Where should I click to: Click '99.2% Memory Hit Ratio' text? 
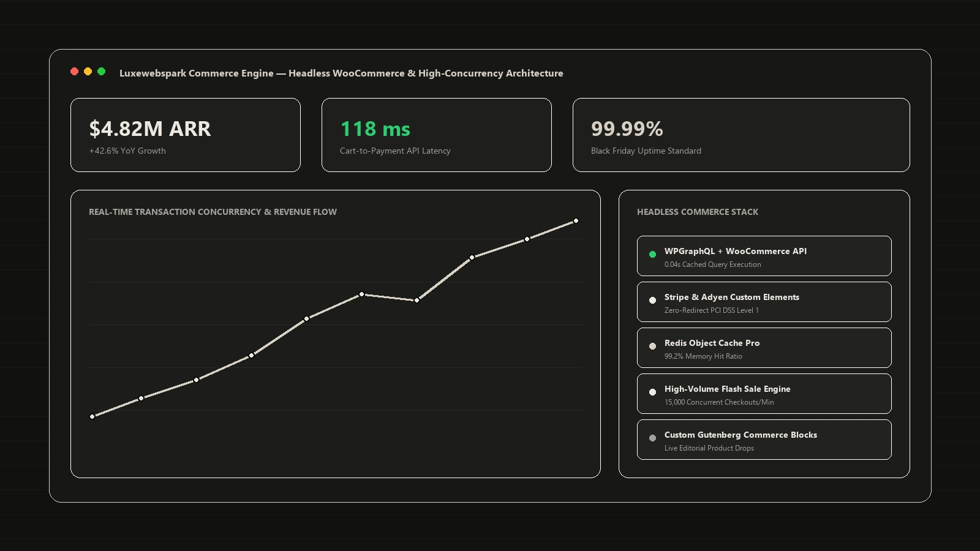[x=703, y=356]
